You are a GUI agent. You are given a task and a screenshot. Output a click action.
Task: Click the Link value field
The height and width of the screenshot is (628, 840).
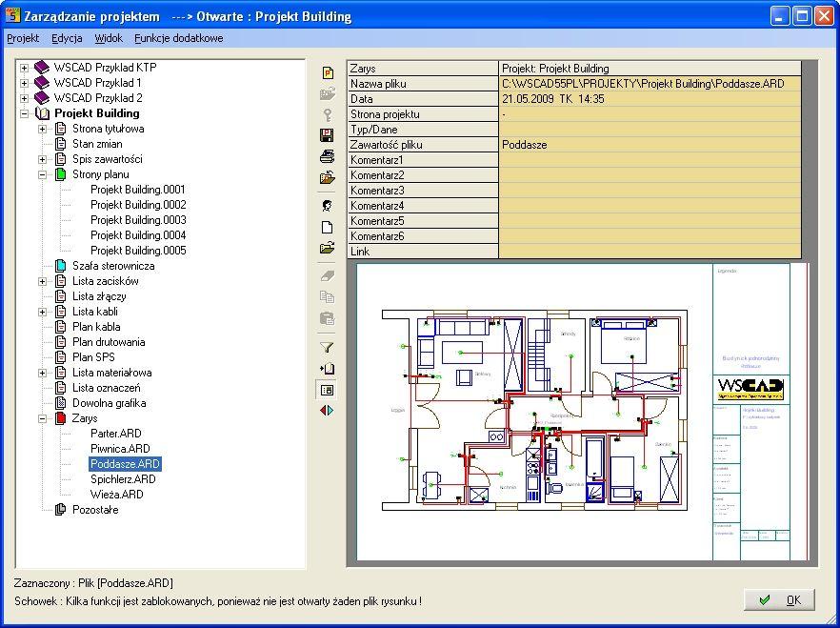point(650,252)
